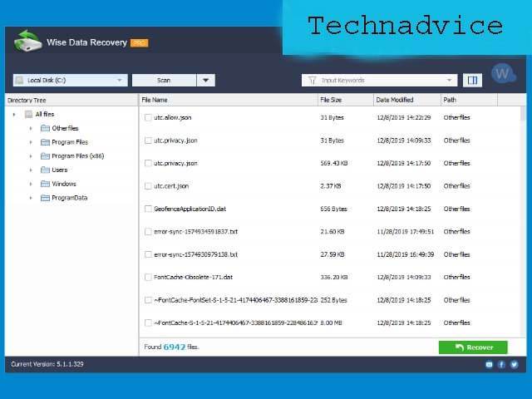Click the All files drive icon
532x399 pixels.
coord(29,114)
